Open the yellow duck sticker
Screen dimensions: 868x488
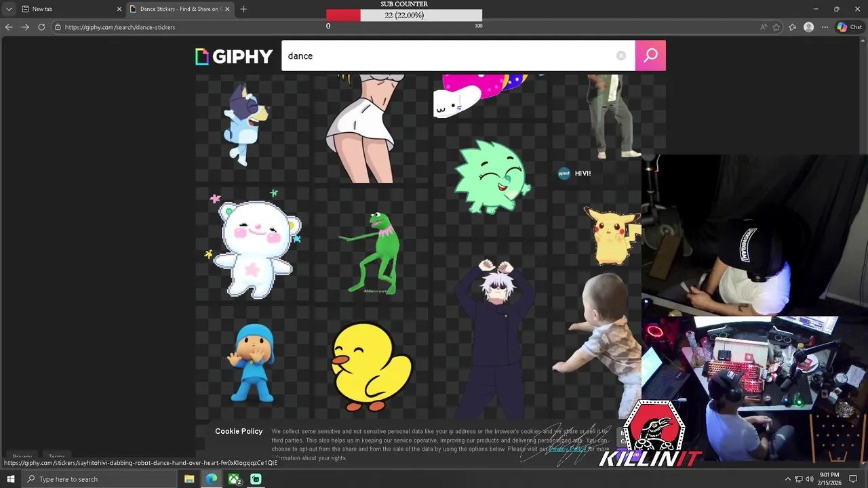click(x=371, y=363)
